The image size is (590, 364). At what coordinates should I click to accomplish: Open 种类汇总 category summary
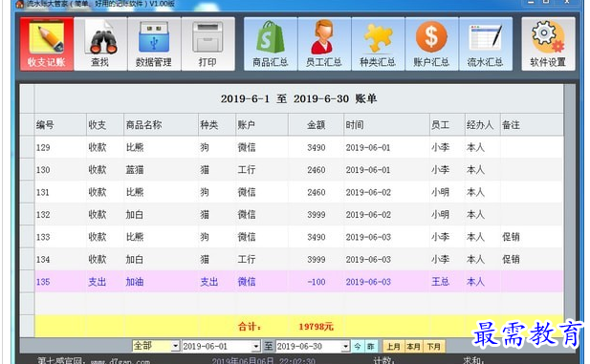378,44
